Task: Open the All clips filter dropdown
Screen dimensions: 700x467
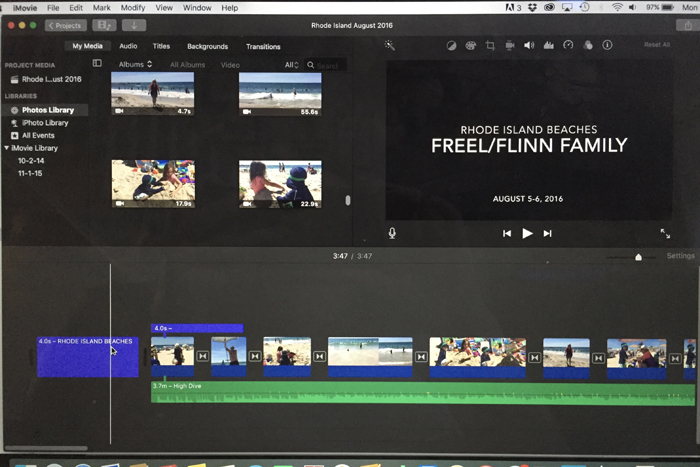Action: [x=291, y=65]
